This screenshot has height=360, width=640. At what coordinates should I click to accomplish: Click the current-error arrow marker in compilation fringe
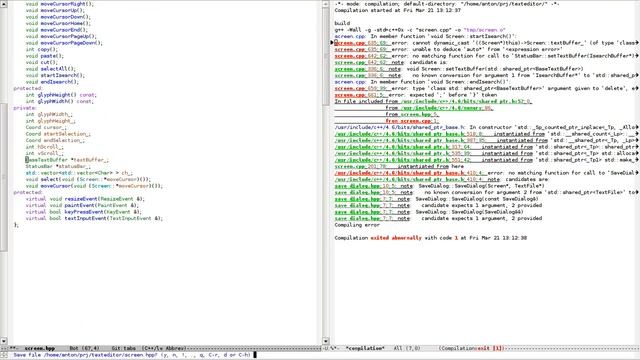pos(332,43)
